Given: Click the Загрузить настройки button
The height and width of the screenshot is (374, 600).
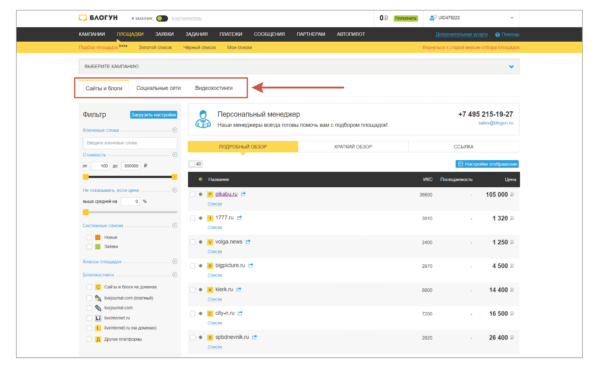Looking at the screenshot, I should [x=153, y=115].
